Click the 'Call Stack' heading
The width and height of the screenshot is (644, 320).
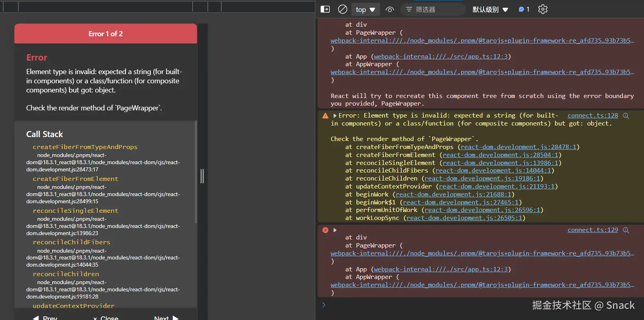45,134
